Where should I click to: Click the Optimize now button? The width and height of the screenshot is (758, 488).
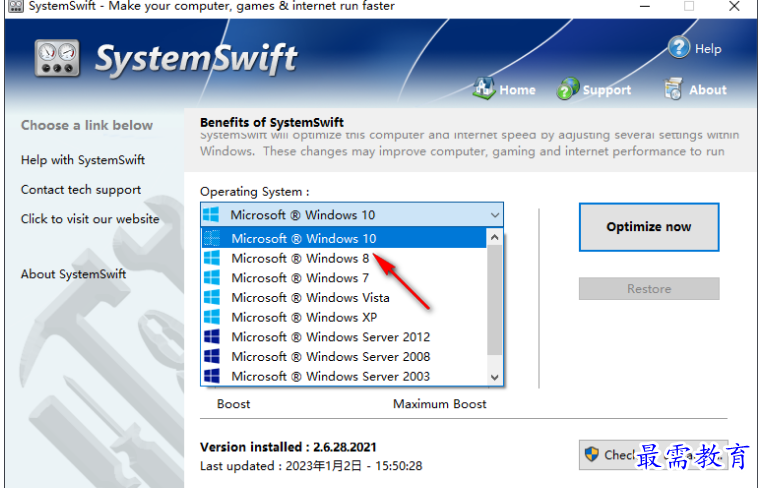click(x=649, y=227)
